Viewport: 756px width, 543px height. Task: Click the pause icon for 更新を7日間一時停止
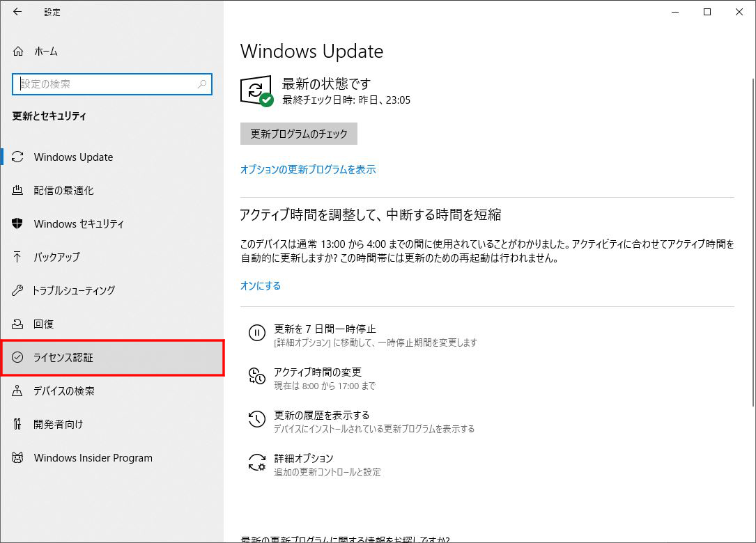[x=257, y=333]
